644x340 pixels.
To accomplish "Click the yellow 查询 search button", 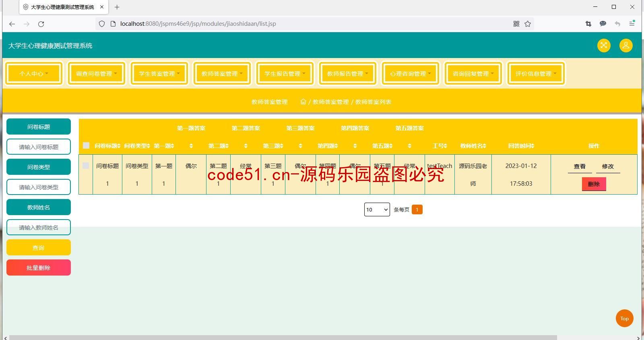I will tap(39, 247).
